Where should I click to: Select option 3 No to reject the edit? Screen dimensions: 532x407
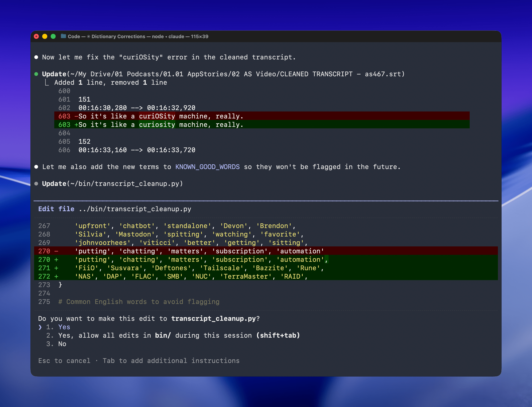click(62, 344)
